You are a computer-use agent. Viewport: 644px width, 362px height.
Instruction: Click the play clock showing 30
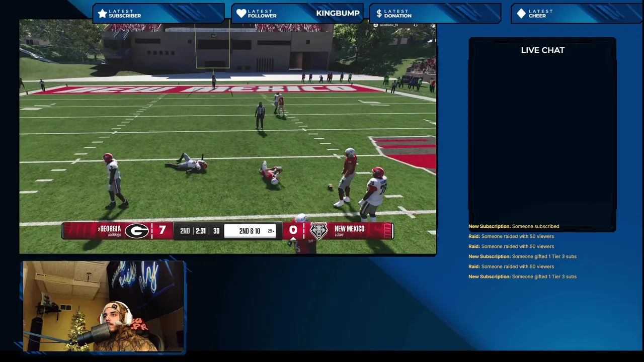tap(216, 231)
